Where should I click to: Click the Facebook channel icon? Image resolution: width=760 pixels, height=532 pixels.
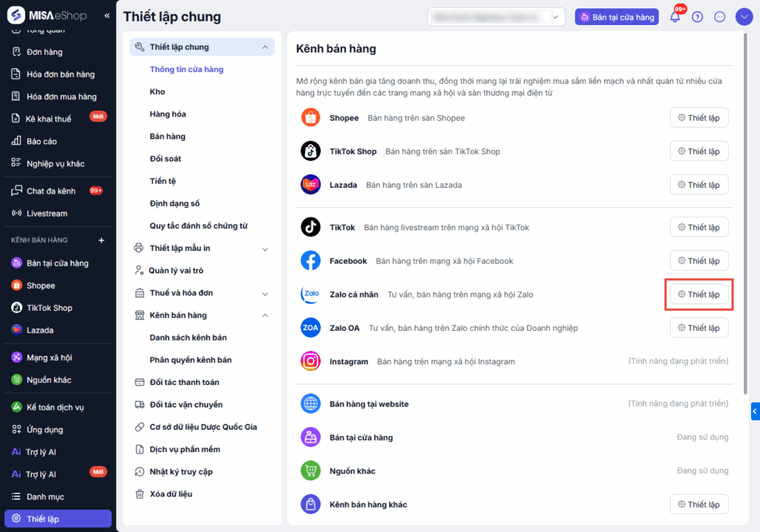tap(310, 260)
